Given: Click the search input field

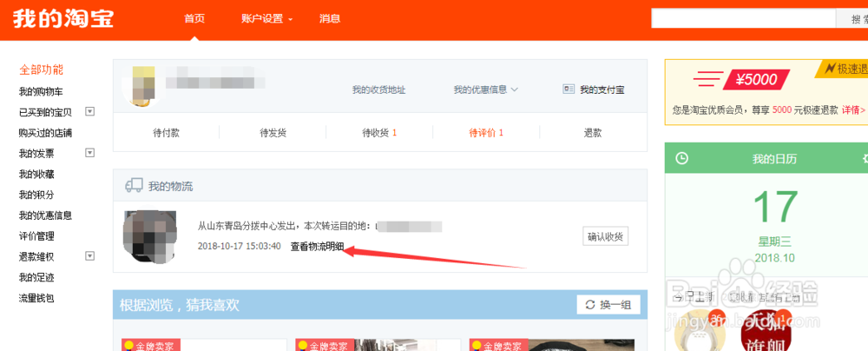Looking at the screenshot, I should tap(743, 18).
